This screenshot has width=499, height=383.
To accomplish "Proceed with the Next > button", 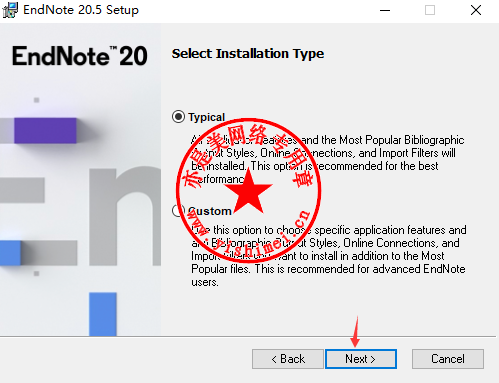I will click(x=361, y=359).
